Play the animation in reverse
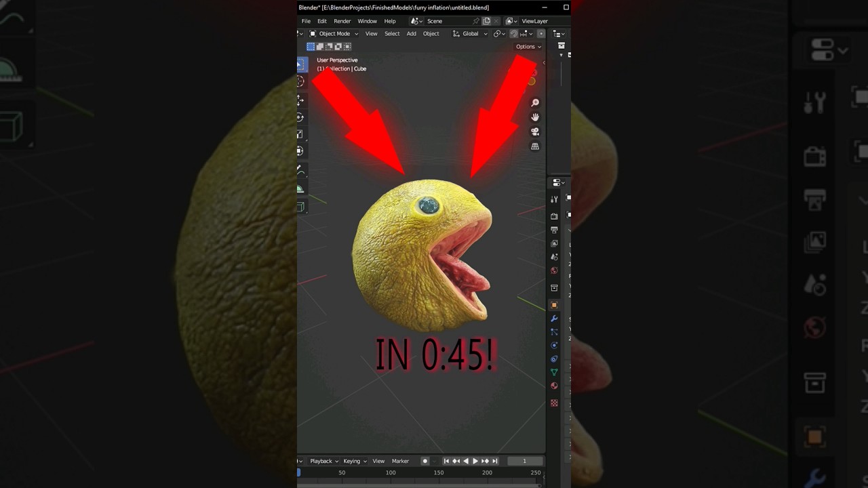 466,461
